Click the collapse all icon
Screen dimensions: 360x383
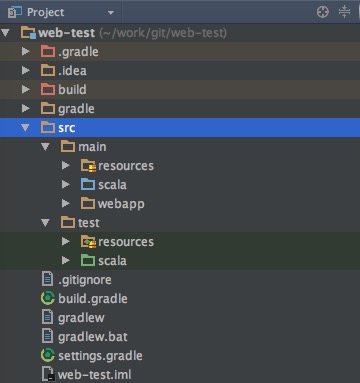[344, 12]
